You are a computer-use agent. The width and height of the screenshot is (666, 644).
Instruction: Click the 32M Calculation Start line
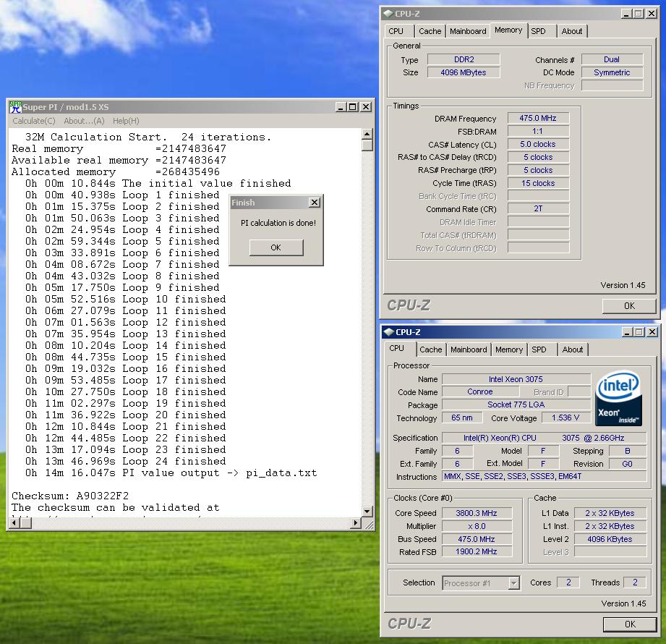point(148,137)
